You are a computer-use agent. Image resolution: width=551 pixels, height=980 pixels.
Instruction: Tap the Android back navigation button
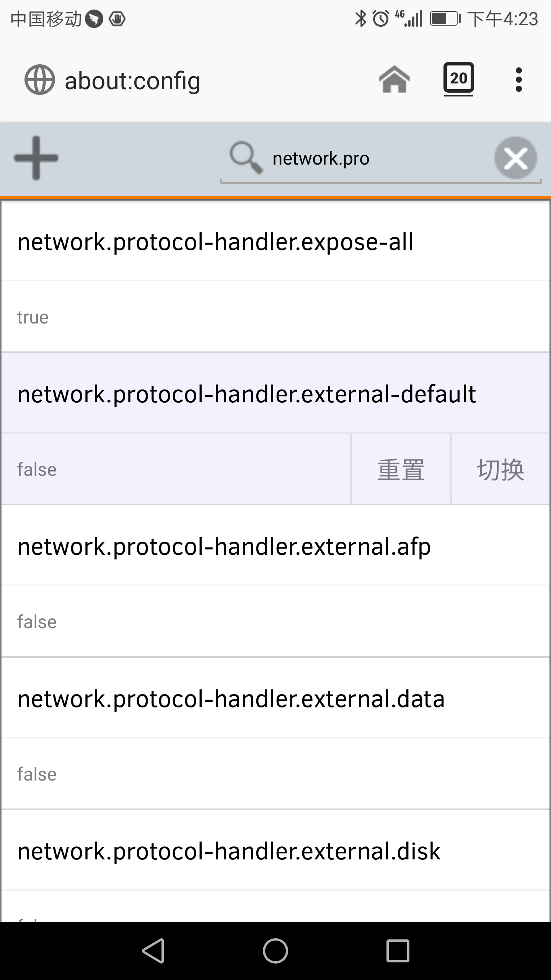pyautogui.click(x=154, y=951)
